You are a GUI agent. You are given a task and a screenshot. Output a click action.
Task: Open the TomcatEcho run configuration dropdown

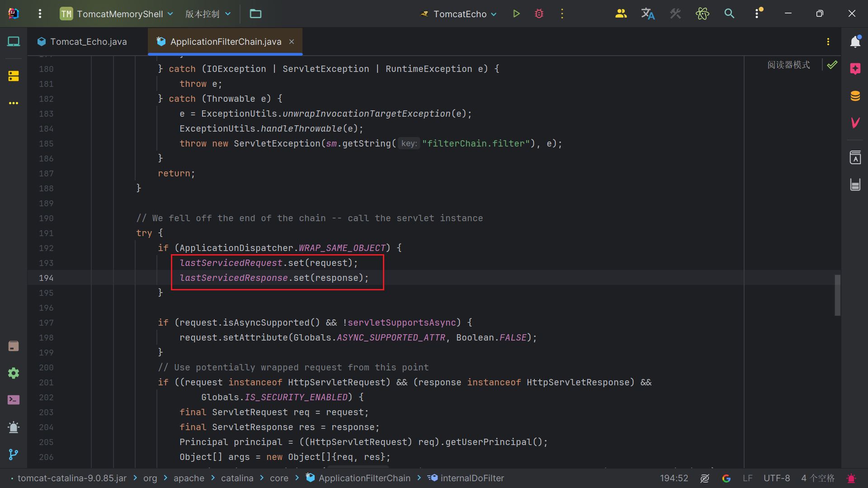coord(458,14)
